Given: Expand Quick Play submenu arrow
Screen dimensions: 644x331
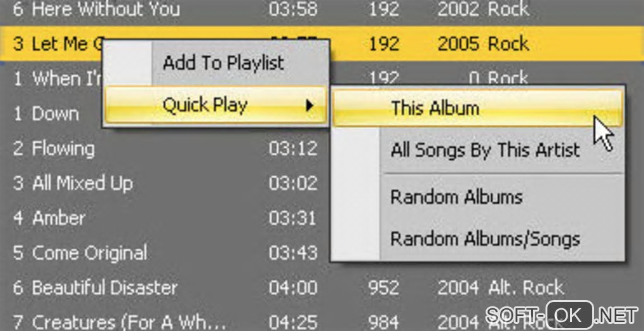Looking at the screenshot, I should pyautogui.click(x=309, y=106).
